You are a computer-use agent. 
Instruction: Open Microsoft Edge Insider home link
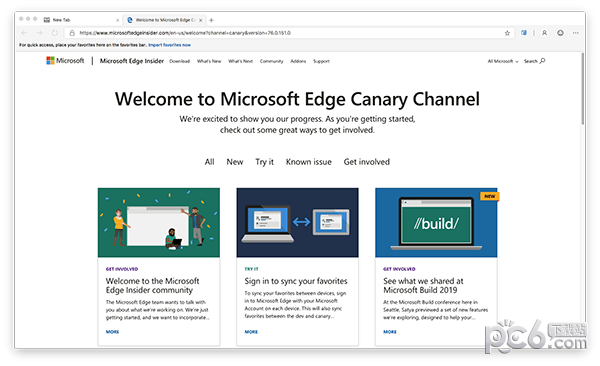click(132, 61)
